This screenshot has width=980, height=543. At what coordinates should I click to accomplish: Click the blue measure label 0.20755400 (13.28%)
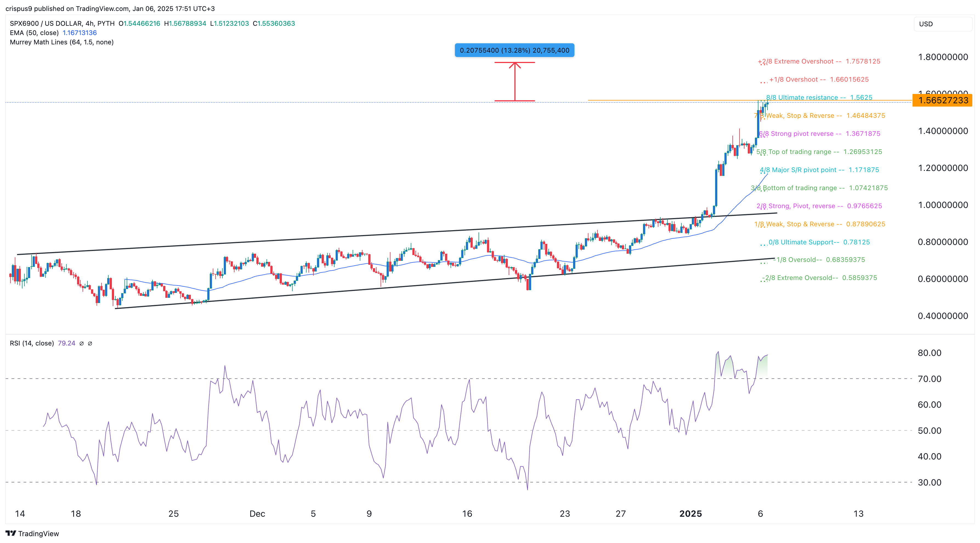[x=514, y=50]
